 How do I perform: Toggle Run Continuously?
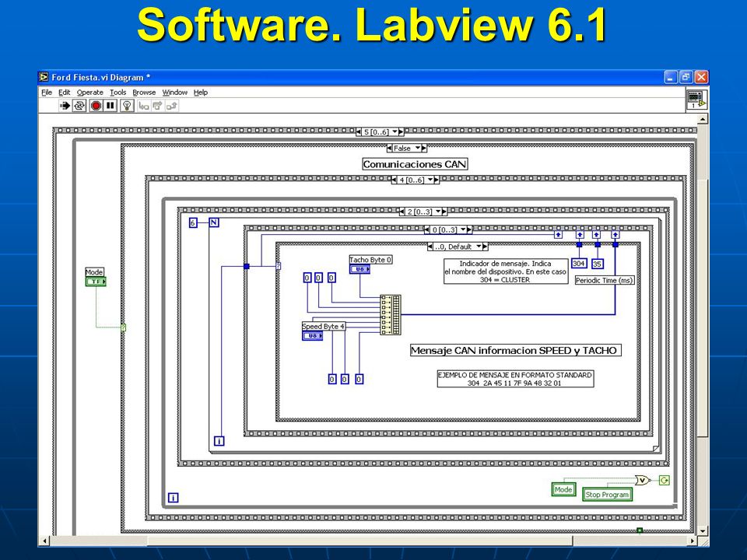click(79, 106)
